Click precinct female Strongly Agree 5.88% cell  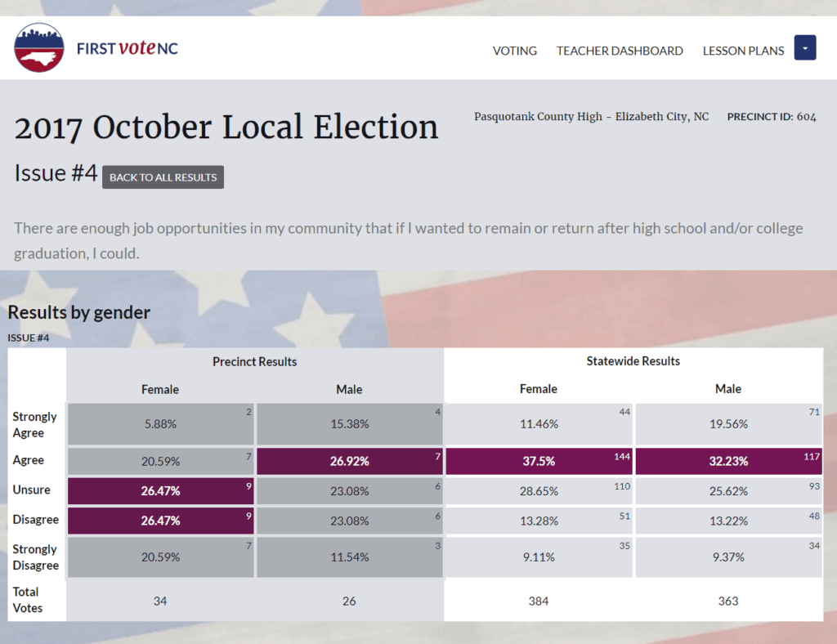(x=160, y=424)
